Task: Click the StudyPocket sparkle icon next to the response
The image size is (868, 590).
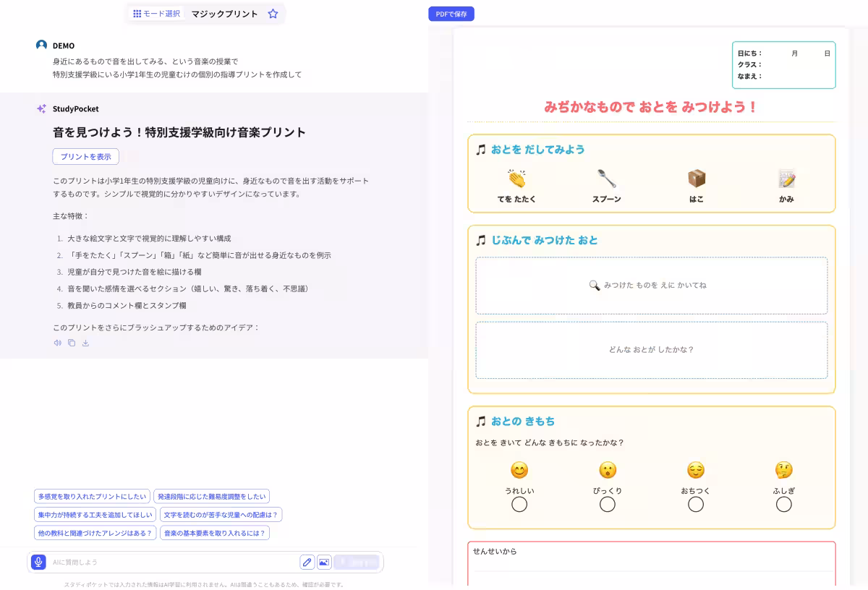Action: click(x=41, y=108)
